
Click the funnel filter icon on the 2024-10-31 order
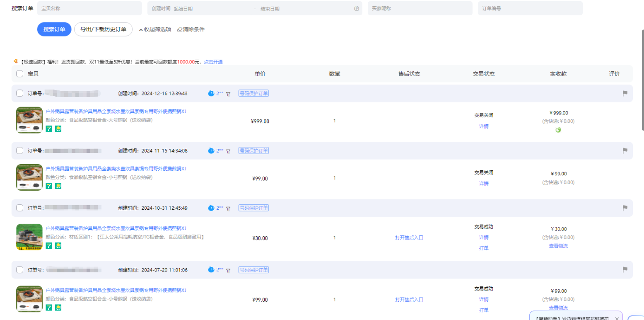pos(228,208)
